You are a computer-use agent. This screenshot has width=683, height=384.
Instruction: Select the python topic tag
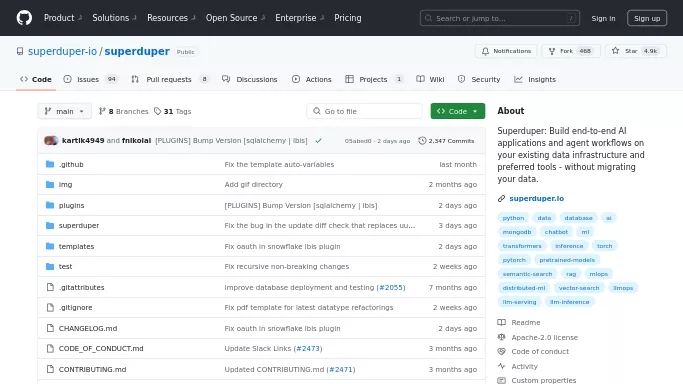(513, 218)
